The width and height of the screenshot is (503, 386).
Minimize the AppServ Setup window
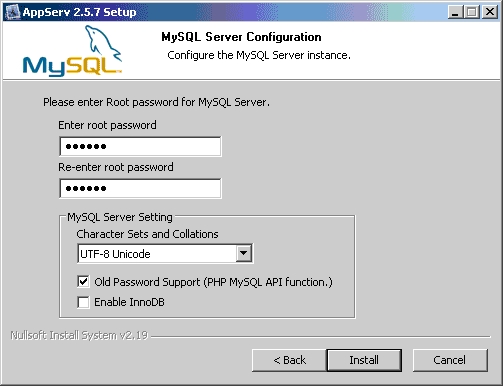click(x=455, y=12)
